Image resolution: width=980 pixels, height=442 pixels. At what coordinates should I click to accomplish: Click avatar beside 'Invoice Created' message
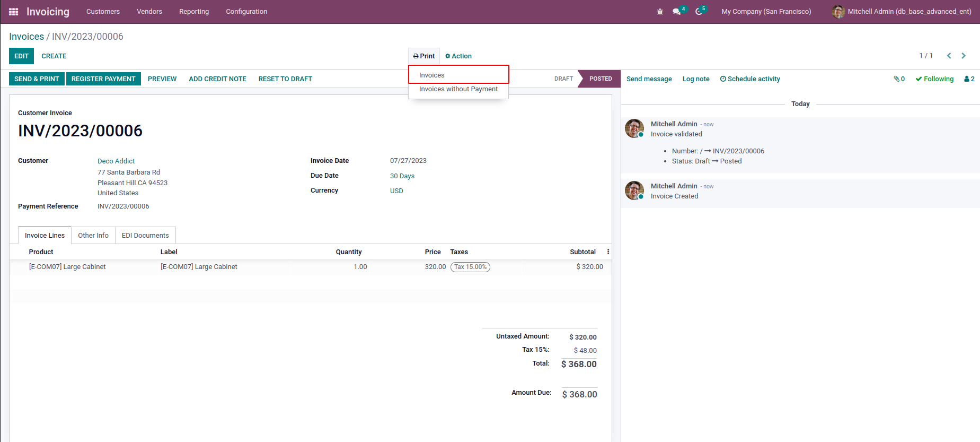click(634, 190)
